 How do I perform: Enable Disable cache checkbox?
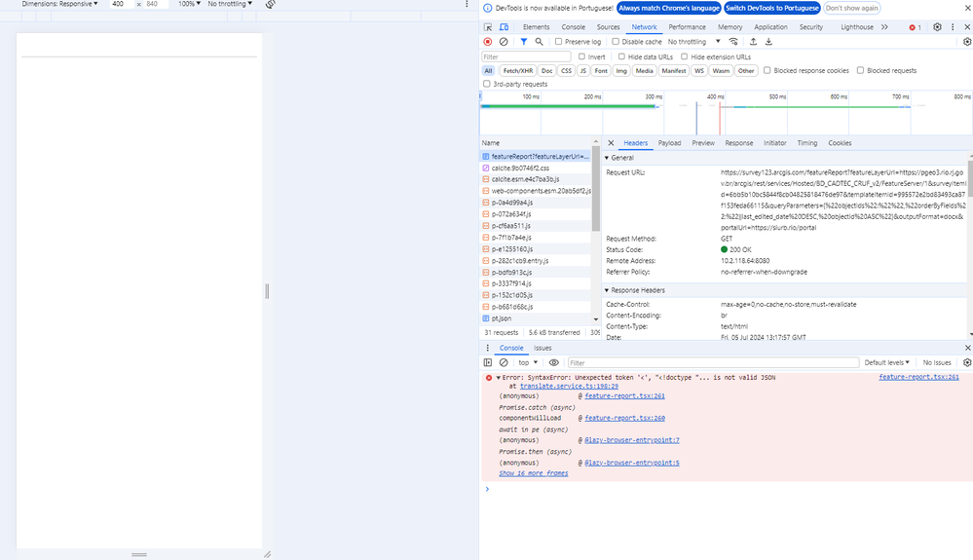coord(616,42)
